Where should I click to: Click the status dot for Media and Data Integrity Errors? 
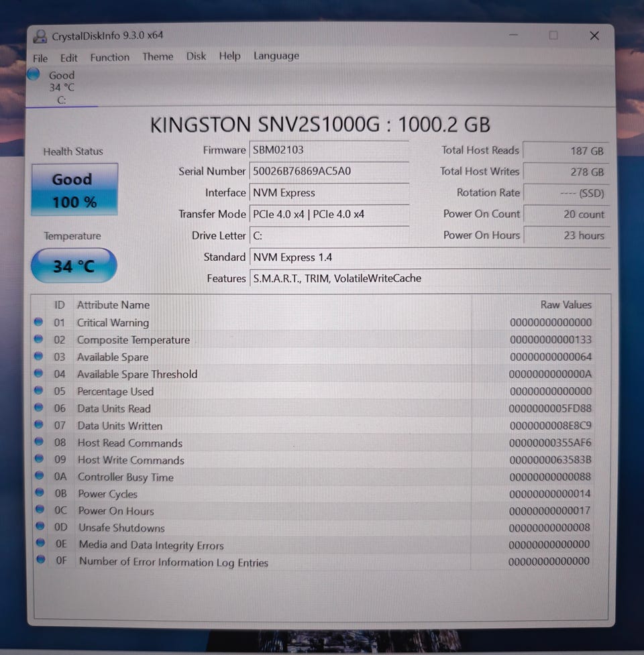(40, 542)
